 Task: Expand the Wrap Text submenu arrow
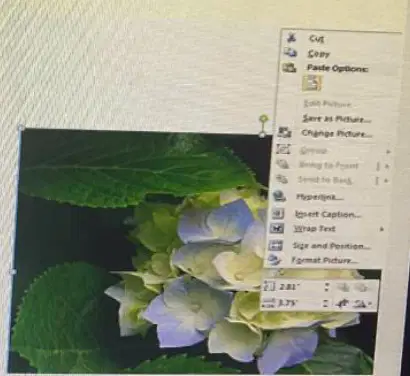[x=382, y=229]
